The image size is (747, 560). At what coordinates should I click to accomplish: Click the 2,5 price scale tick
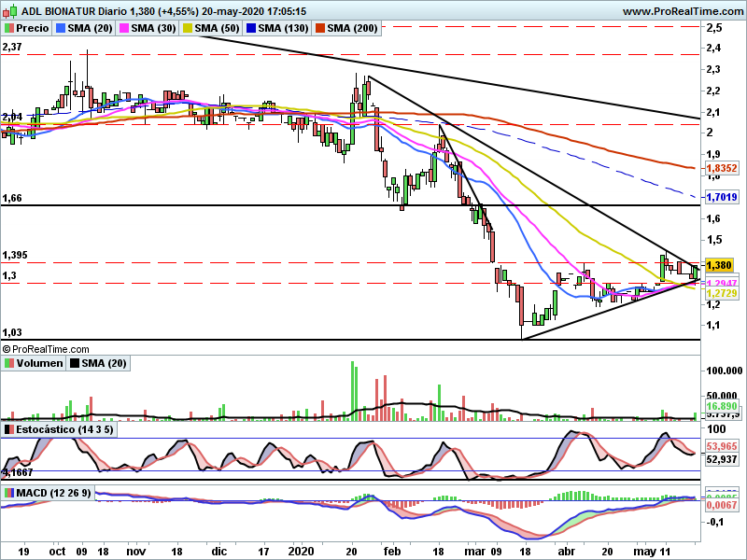(714, 28)
